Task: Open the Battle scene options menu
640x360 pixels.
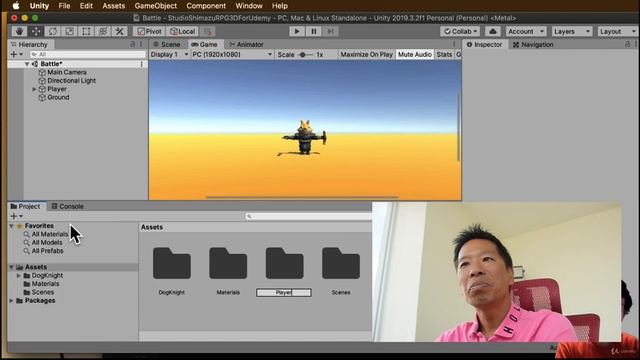Action: pos(142,64)
